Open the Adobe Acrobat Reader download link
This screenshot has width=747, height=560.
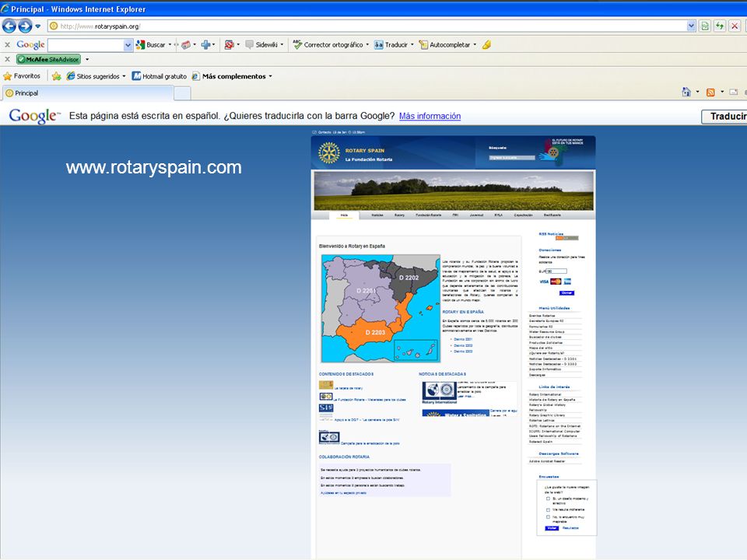(547, 461)
